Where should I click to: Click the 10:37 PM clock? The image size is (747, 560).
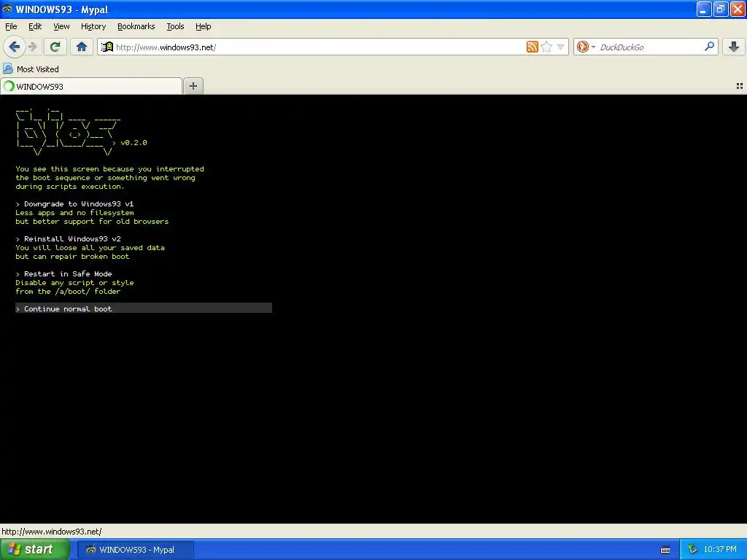[719, 550]
